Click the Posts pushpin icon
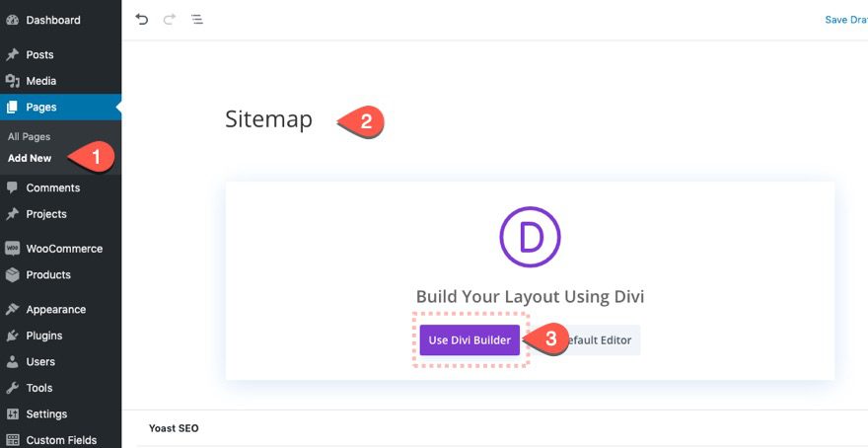The height and width of the screenshot is (448, 868). [12, 55]
